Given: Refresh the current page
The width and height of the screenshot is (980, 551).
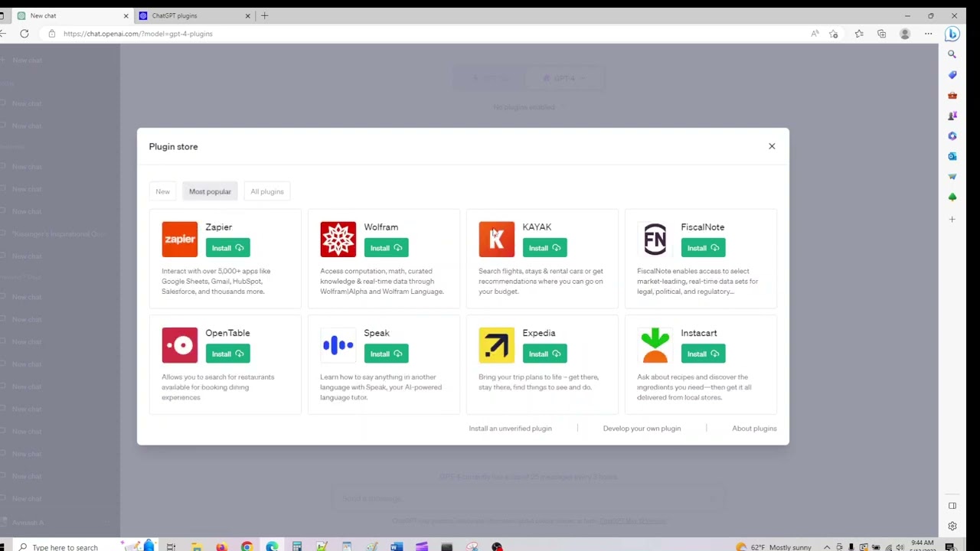Looking at the screenshot, I should click(x=24, y=34).
